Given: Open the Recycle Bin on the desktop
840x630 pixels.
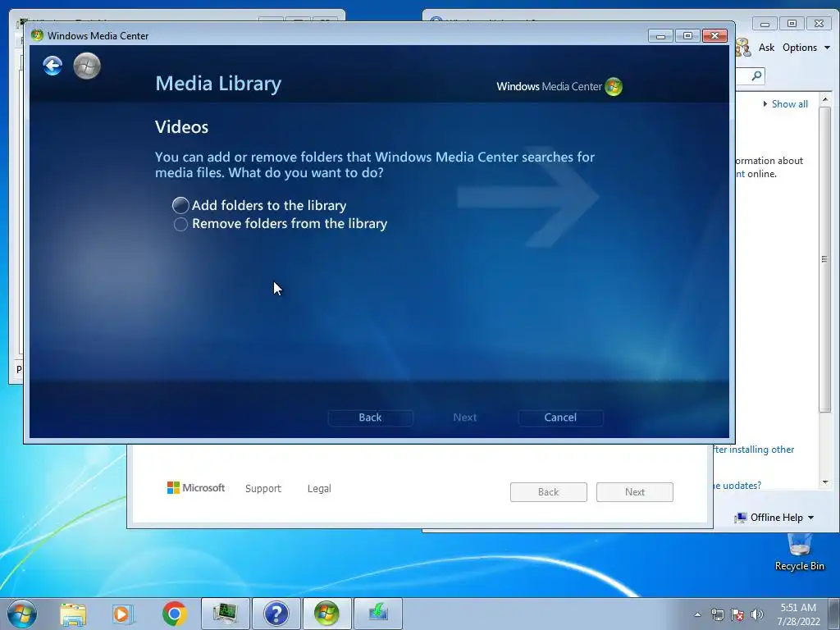Looking at the screenshot, I should (x=799, y=552).
